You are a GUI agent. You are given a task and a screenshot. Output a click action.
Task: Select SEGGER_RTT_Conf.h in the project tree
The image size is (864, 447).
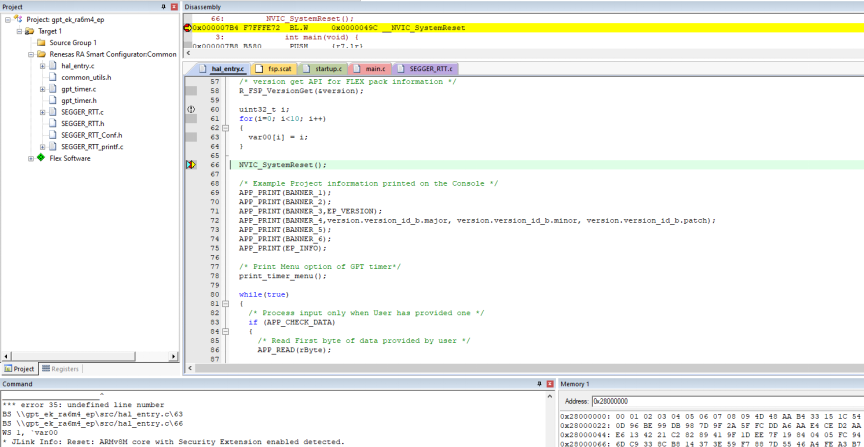(91, 135)
